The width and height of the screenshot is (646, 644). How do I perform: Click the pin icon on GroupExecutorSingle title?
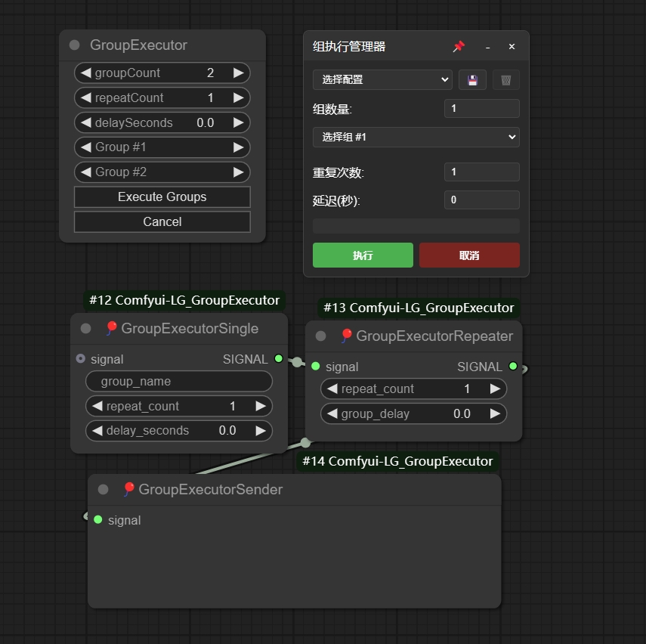tap(111, 328)
